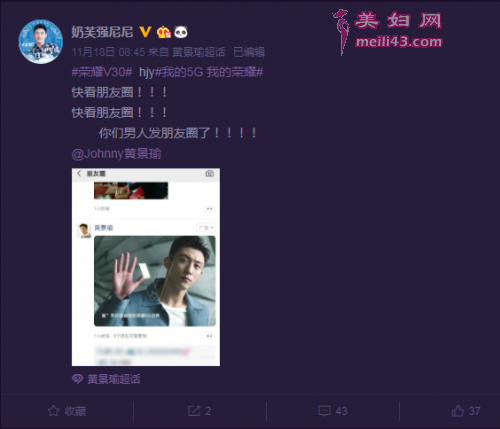Click the yellow V verification badge

pyautogui.click(x=145, y=32)
